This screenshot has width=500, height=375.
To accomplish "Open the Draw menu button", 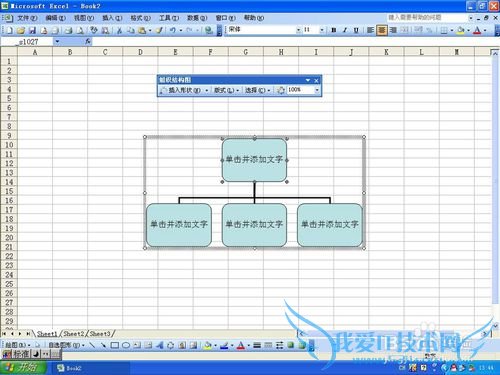I will (18, 345).
